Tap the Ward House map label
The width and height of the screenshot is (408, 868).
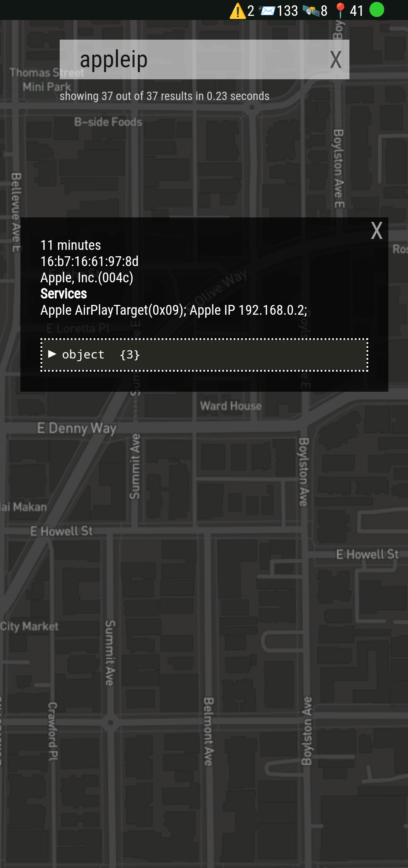pyautogui.click(x=231, y=406)
